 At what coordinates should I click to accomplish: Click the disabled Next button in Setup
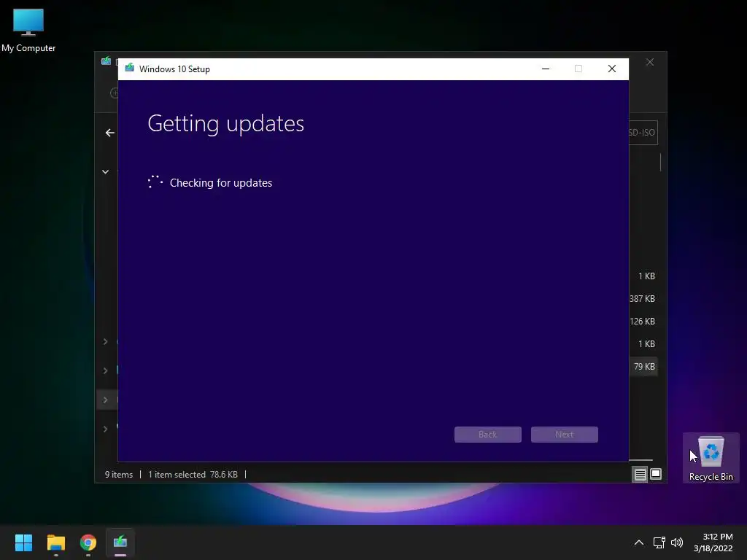click(564, 435)
